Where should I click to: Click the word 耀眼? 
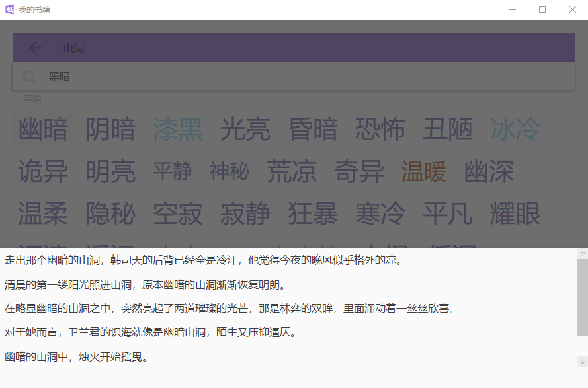point(515,213)
